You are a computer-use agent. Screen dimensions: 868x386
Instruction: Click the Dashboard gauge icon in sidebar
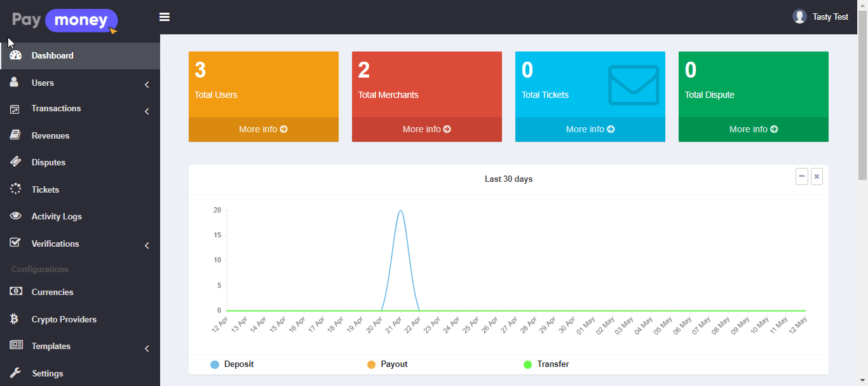tap(16, 55)
